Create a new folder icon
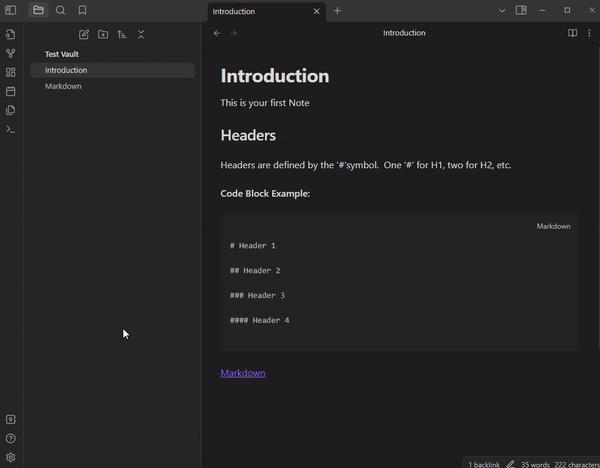600x468 pixels. tap(103, 34)
